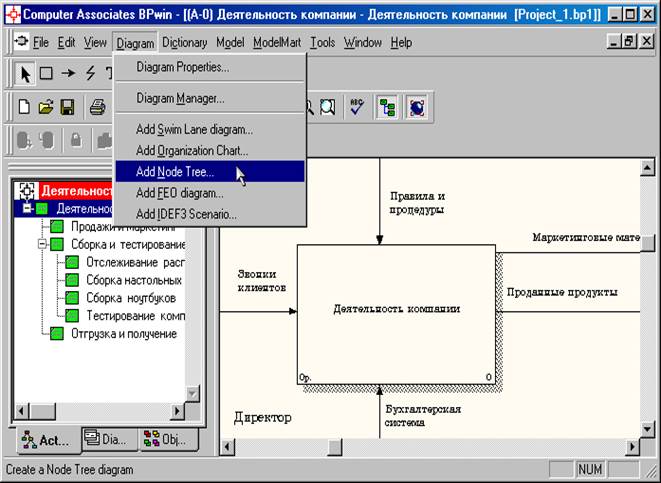Open the Model menu

click(x=230, y=43)
